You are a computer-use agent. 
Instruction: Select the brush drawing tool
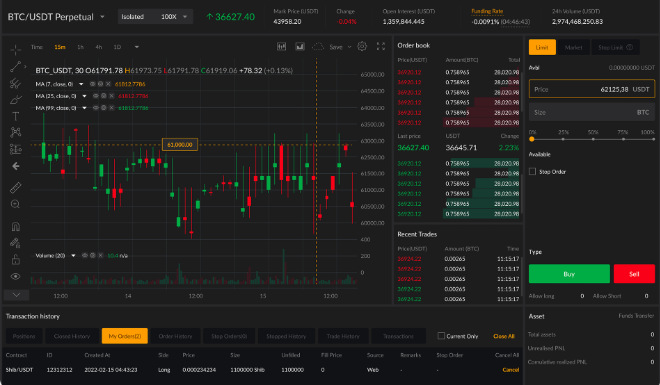(x=16, y=100)
